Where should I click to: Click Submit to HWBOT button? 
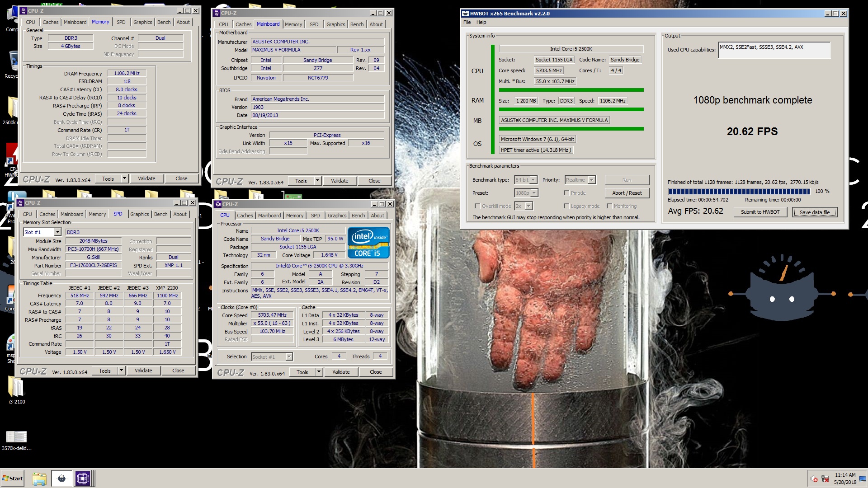[x=760, y=212]
